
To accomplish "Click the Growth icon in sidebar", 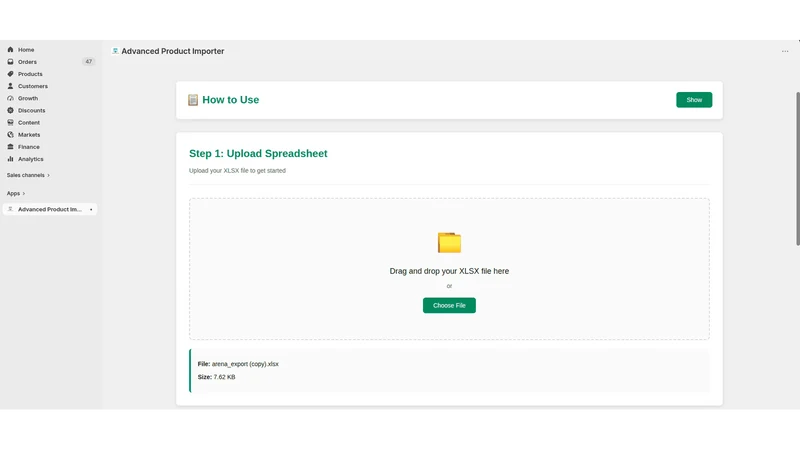I will click(x=10, y=98).
